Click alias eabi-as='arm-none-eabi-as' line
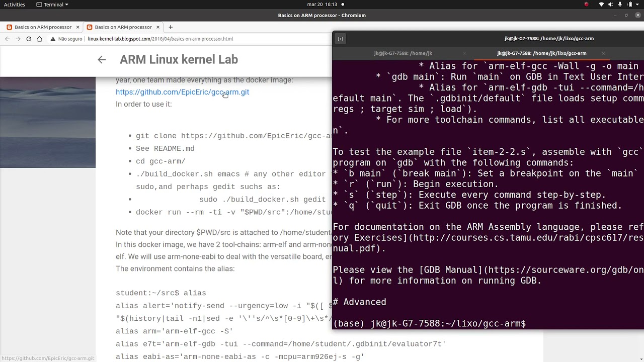This screenshot has width=644, height=362. point(240,356)
